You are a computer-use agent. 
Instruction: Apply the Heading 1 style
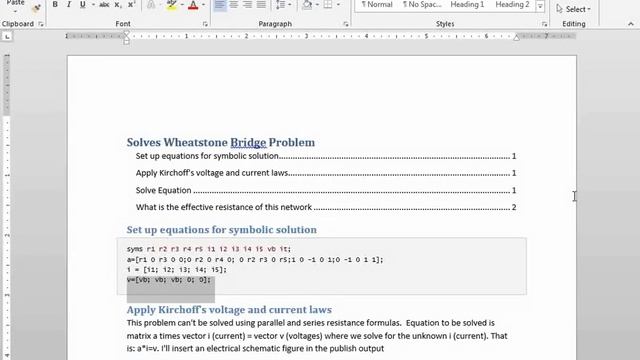click(x=467, y=4)
